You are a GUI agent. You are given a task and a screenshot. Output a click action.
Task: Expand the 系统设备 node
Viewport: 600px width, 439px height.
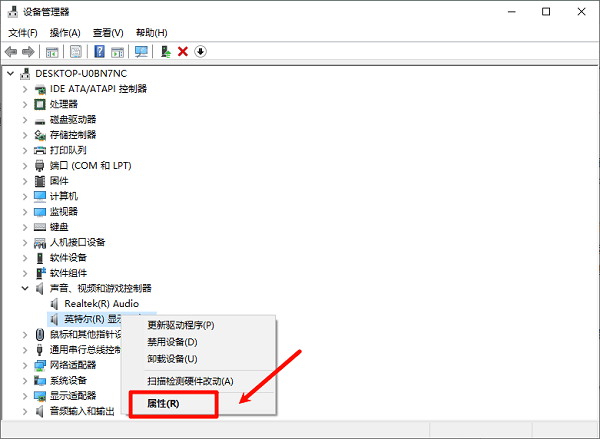coord(25,380)
